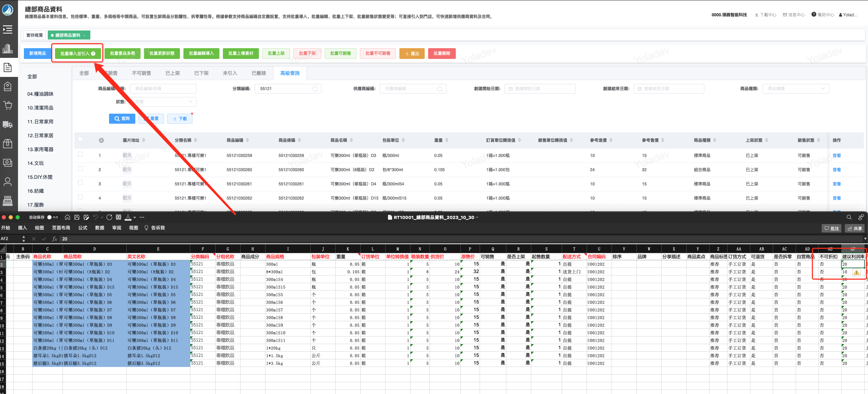
Task: Open the font color dropdown arrow in Excel
Action: click(x=135, y=218)
